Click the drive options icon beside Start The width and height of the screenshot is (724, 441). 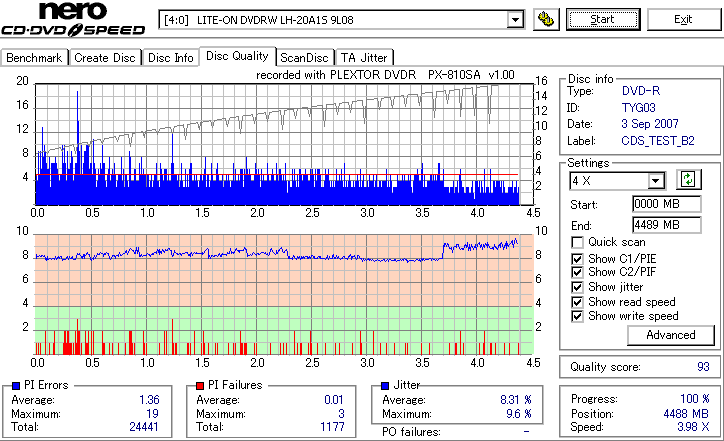click(546, 19)
